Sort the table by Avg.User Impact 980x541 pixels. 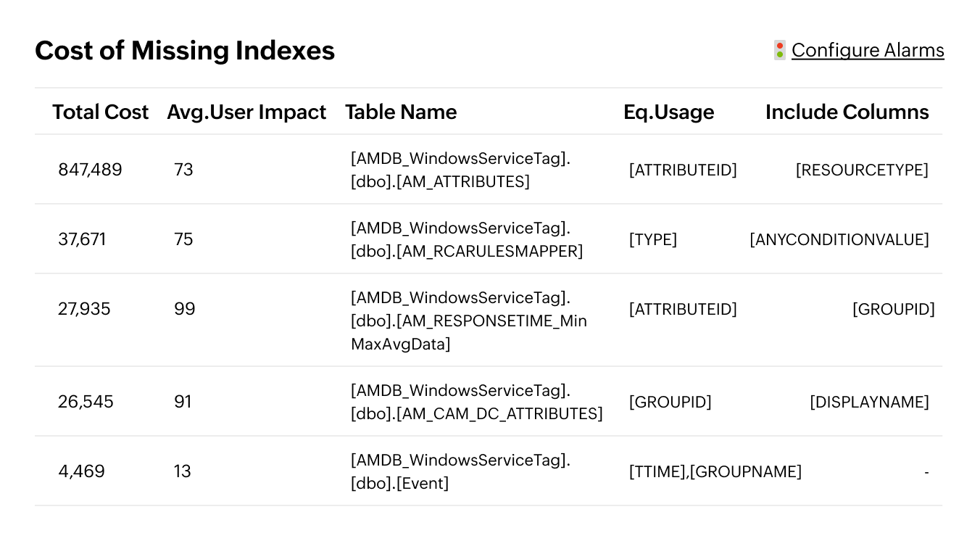[246, 112]
